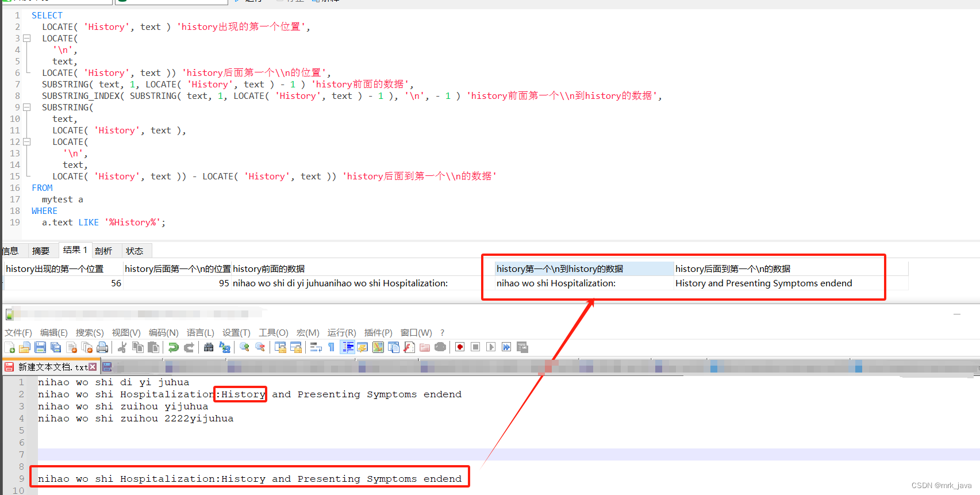Click the Open file folder icon
Image resolution: width=980 pixels, height=495 pixels.
25,347
